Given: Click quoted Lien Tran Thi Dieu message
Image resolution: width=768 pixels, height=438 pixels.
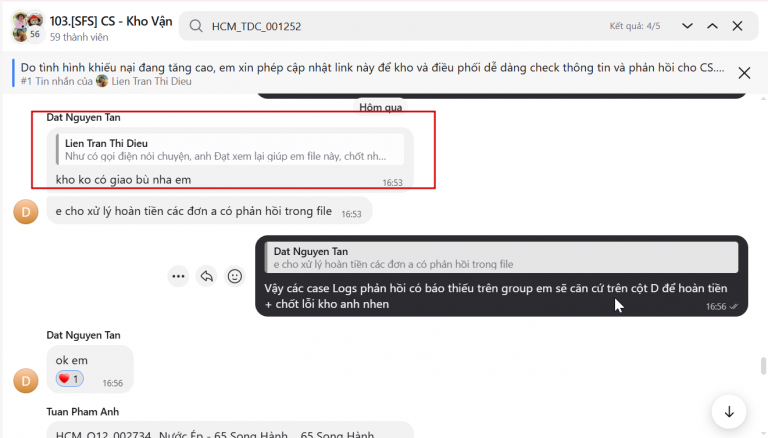Looking at the screenshot, I should coord(230,149).
